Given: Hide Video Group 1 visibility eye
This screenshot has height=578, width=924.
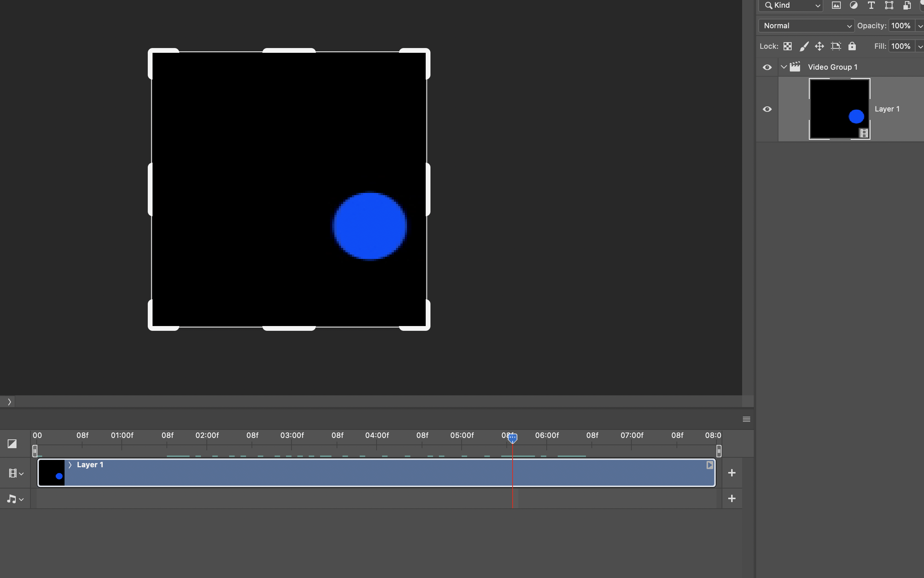Looking at the screenshot, I should [767, 67].
